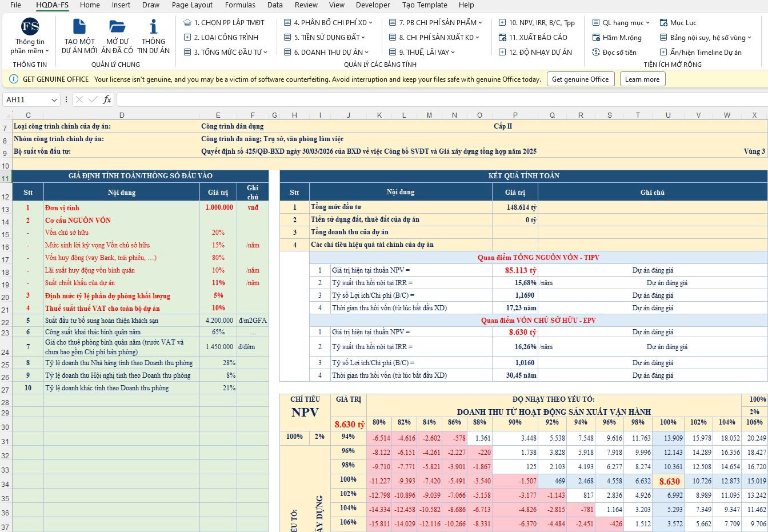Viewport: 768px width, 532px height.
Task: Click the Get genuine Office button
Action: [581, 79]
